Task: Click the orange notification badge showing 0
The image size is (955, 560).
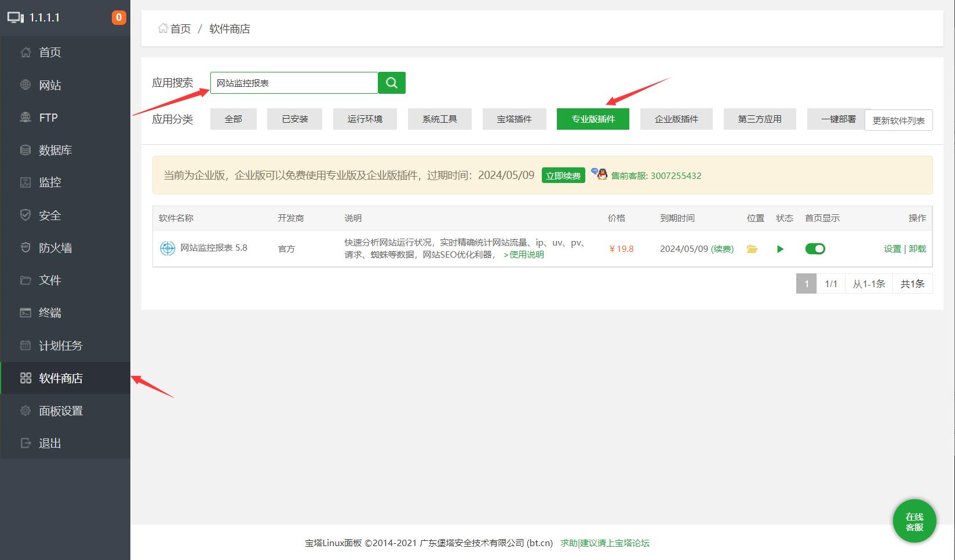Action: 119,17
